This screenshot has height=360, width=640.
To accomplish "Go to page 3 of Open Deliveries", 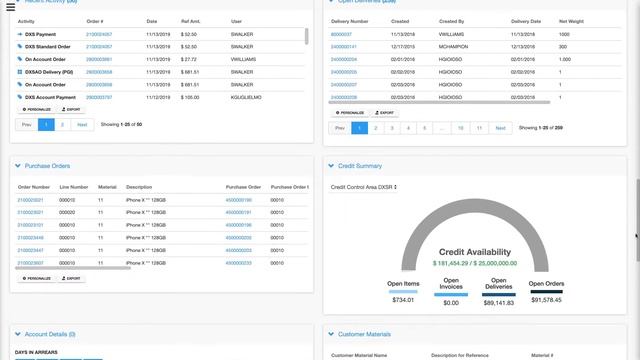I will 392,128.
